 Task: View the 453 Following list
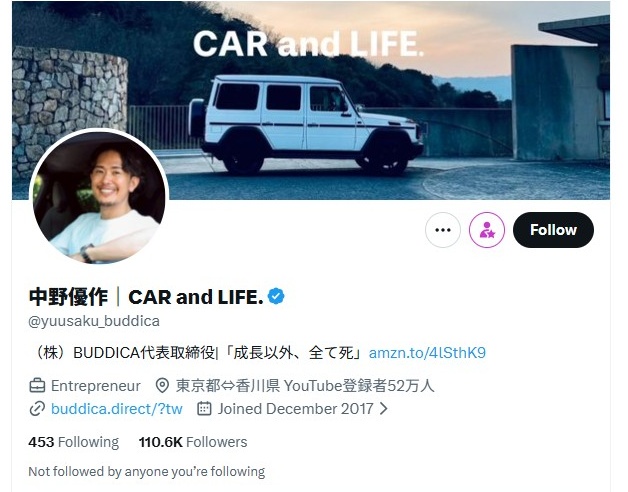click(x=74, y=442)
